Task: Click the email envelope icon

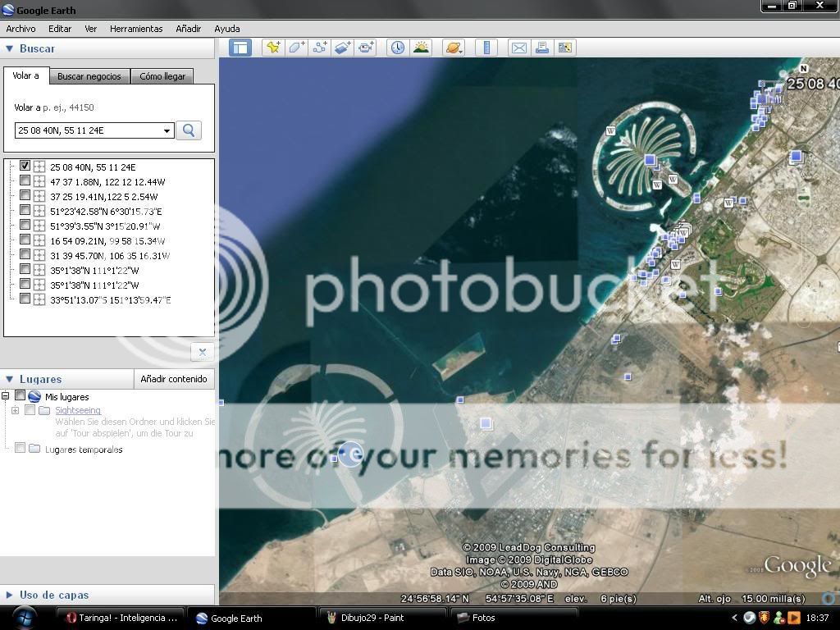Action: click(518, 48)
